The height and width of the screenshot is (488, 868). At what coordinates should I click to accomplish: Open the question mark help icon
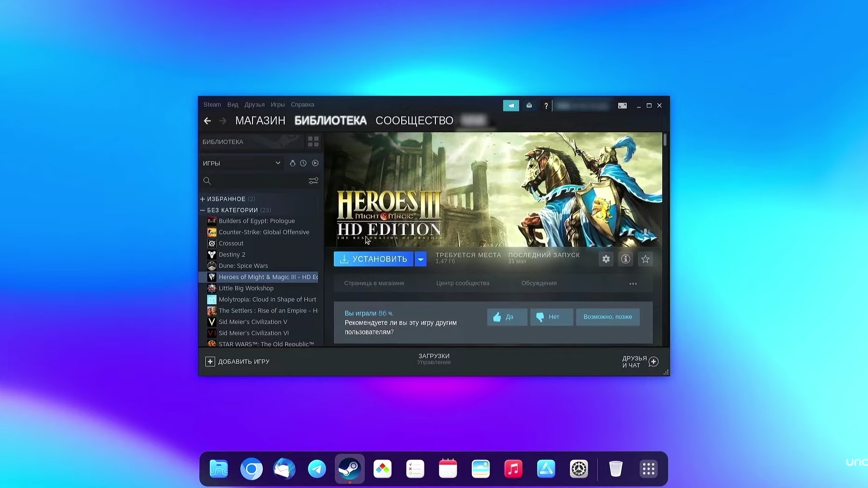(x=546, y=106)
